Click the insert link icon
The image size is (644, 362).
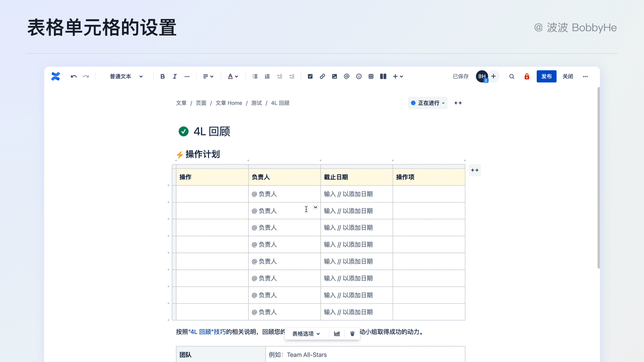tap(322, 76)
